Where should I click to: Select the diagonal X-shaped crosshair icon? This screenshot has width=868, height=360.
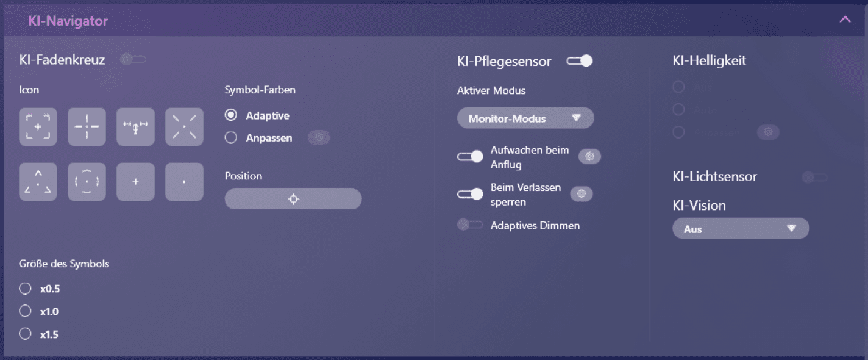click(184, 127)
